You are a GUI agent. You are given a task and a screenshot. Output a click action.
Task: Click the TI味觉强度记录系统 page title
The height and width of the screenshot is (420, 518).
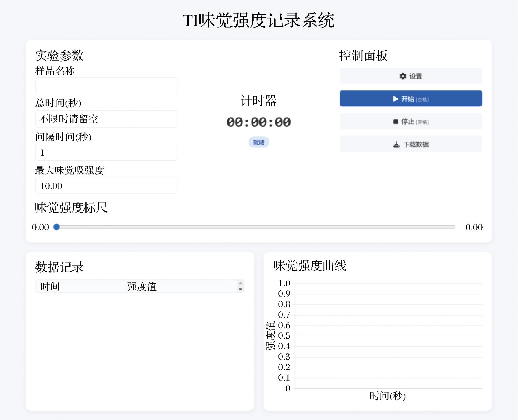tap(259, 20)
